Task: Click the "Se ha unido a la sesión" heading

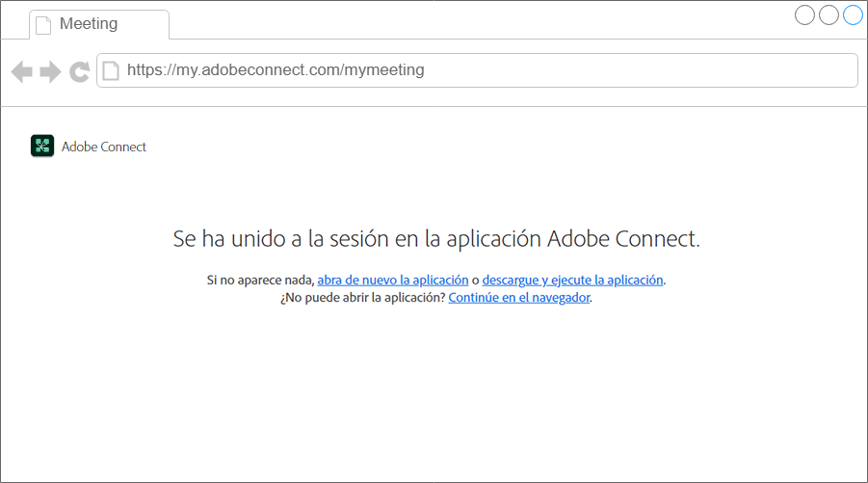Action: pos(435,239)
